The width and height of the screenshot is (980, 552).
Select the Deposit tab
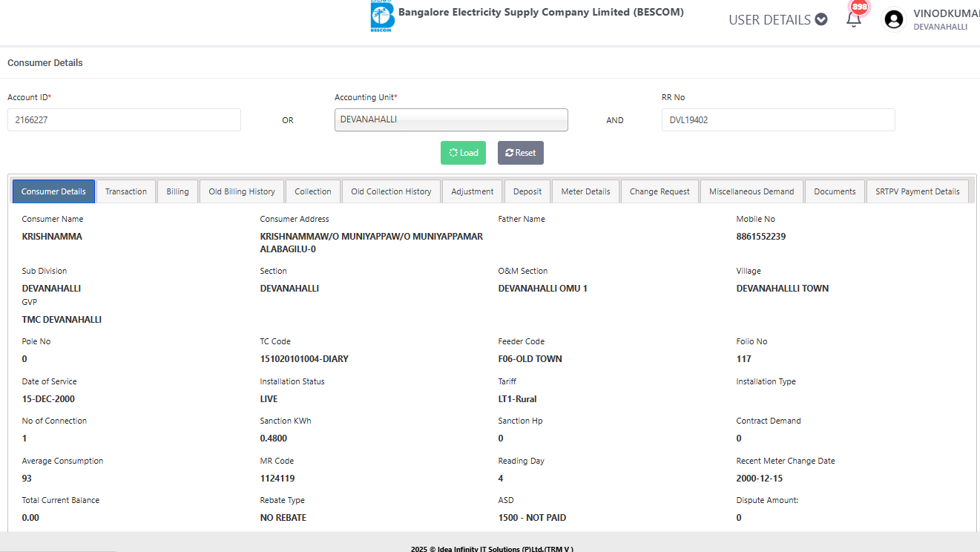[x=527, y=191]
